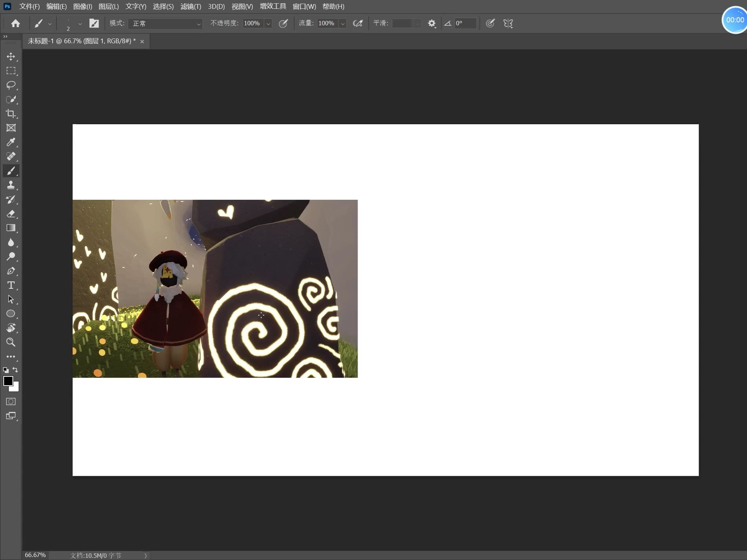Open the brush preset picker dropdown

coord(80,24)
